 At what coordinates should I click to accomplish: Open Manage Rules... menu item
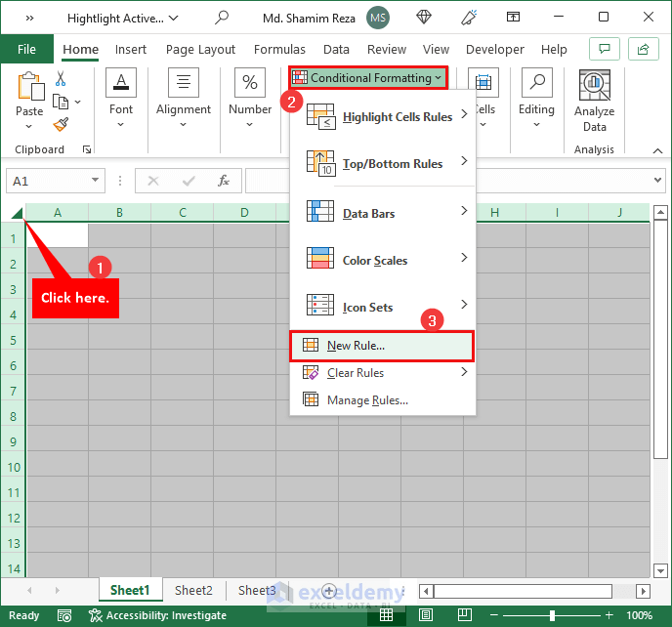(x=383, y=400)
